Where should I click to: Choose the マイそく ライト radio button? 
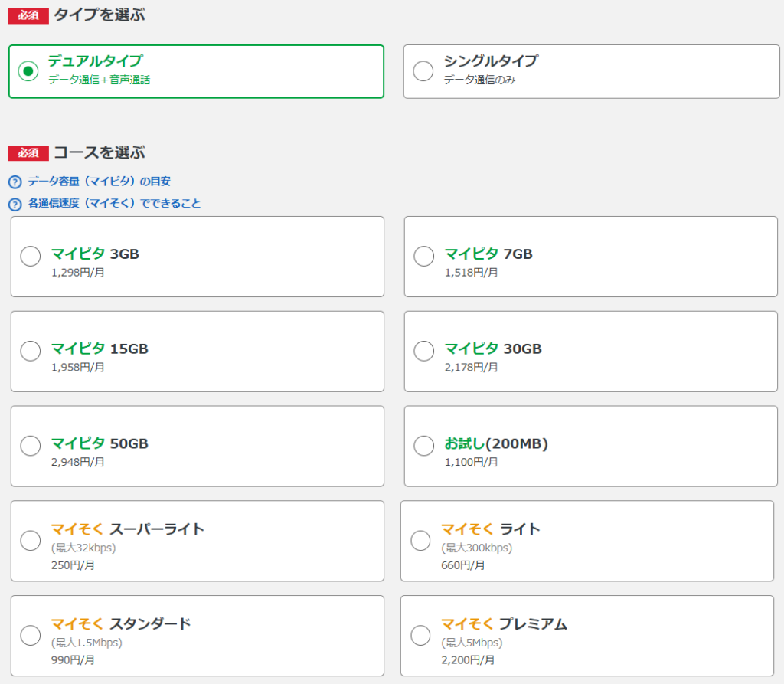[421, 541]
